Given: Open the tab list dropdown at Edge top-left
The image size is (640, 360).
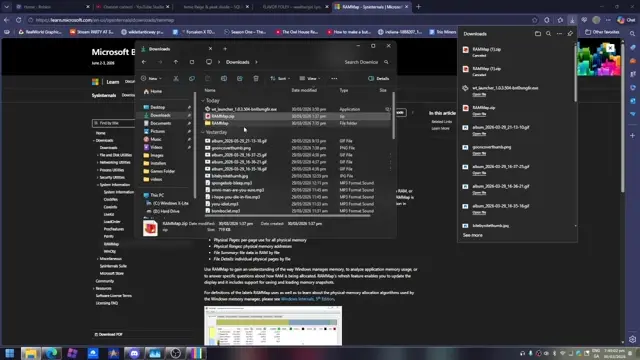Looking at the screenshot, I should 7,7.
